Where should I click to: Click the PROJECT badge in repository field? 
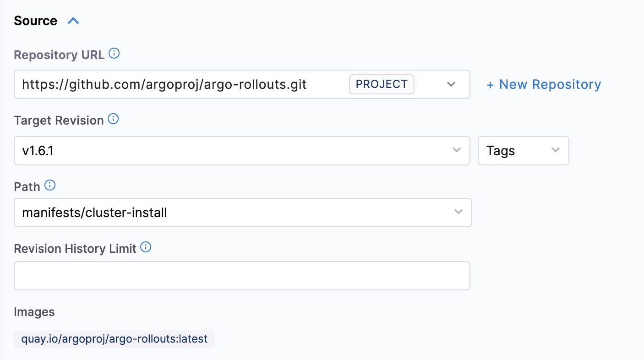point(382,84)
